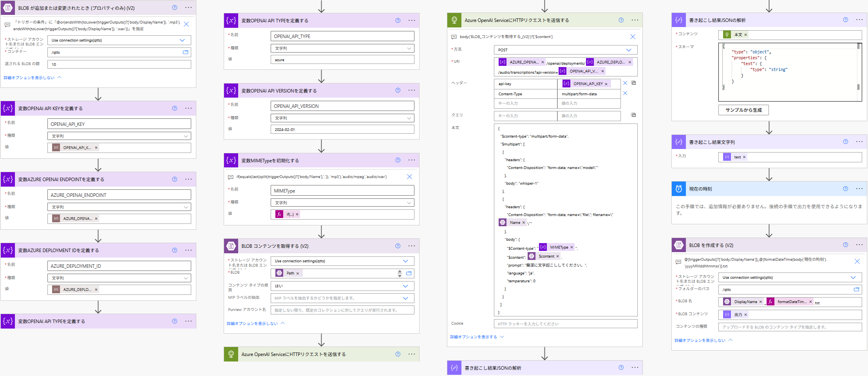
Task: Remove the if(...) expression token from MIMEType value
Action: tap(297, 214)
